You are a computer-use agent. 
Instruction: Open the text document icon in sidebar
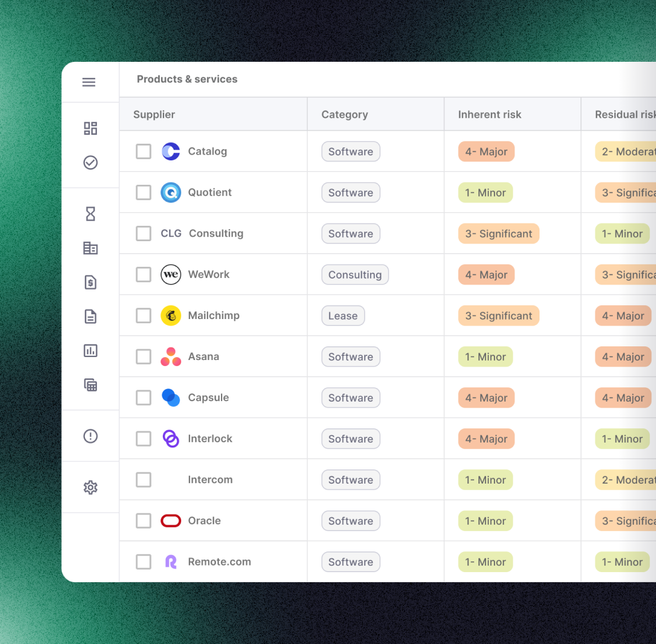pyautogui.click(x=90, y=317)
